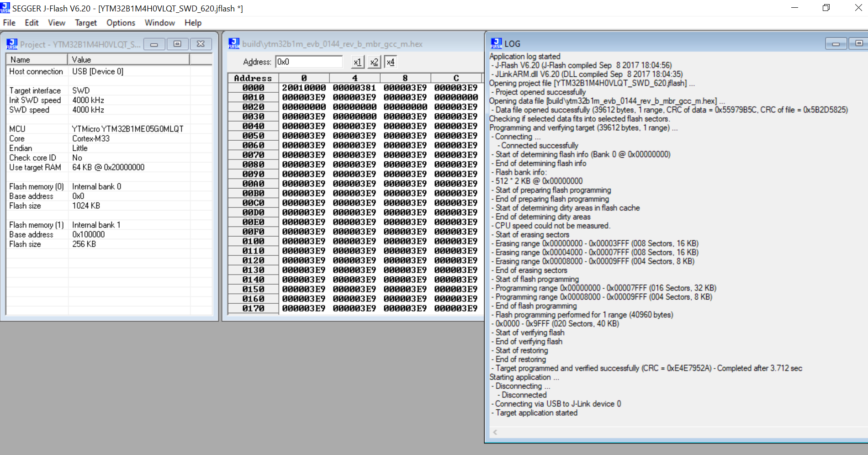The width and height of the screenshot is (868, 455).
Task: Minimize the Project child window
Action: point(154,44)
